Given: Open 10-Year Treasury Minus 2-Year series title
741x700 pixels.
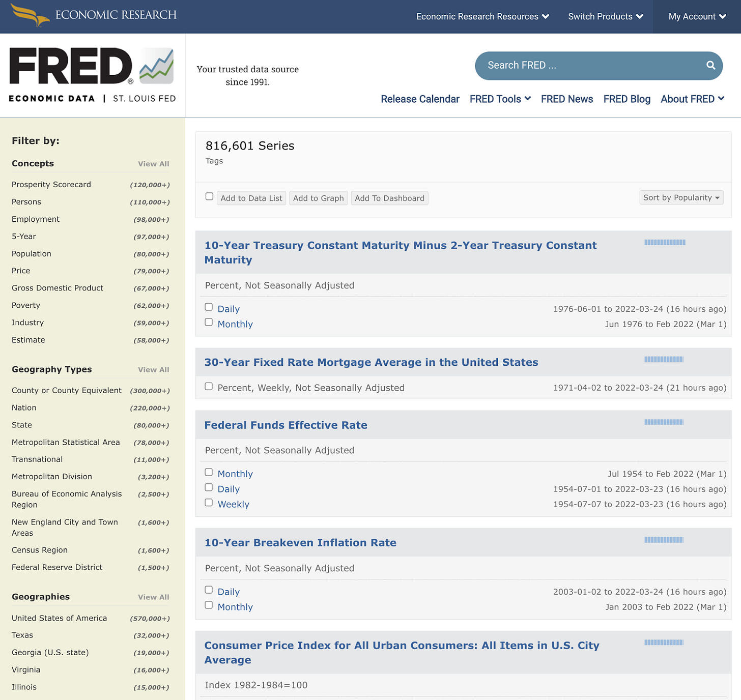Looking at the screenshot, I should [x=401, y=252].
